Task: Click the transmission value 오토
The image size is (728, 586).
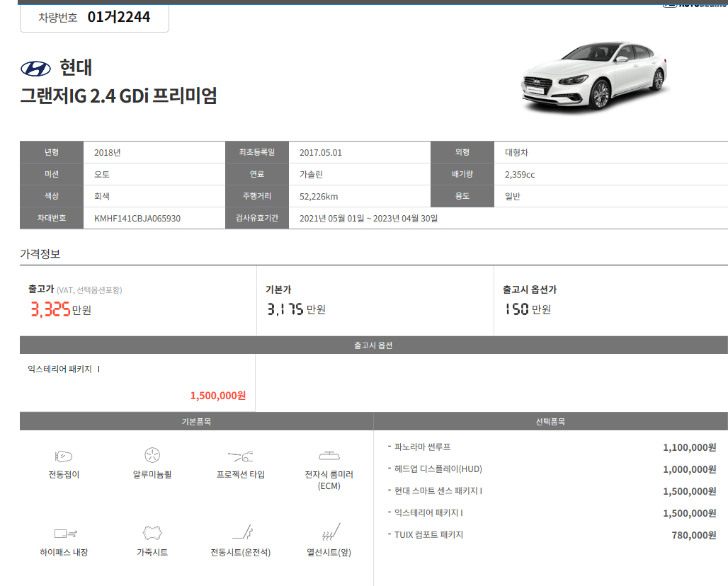Action: 102,174
